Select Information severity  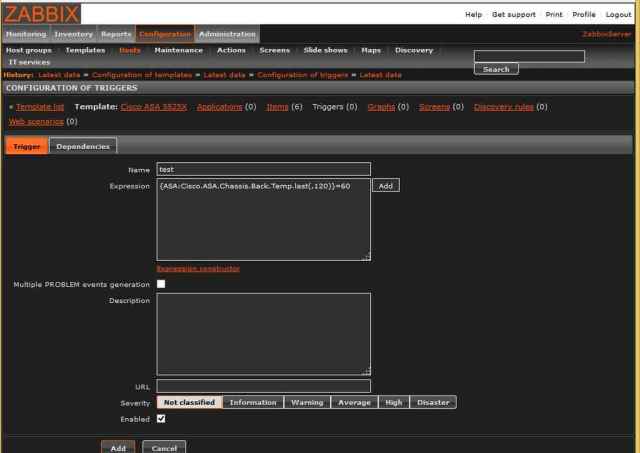(x=253, y=402)
